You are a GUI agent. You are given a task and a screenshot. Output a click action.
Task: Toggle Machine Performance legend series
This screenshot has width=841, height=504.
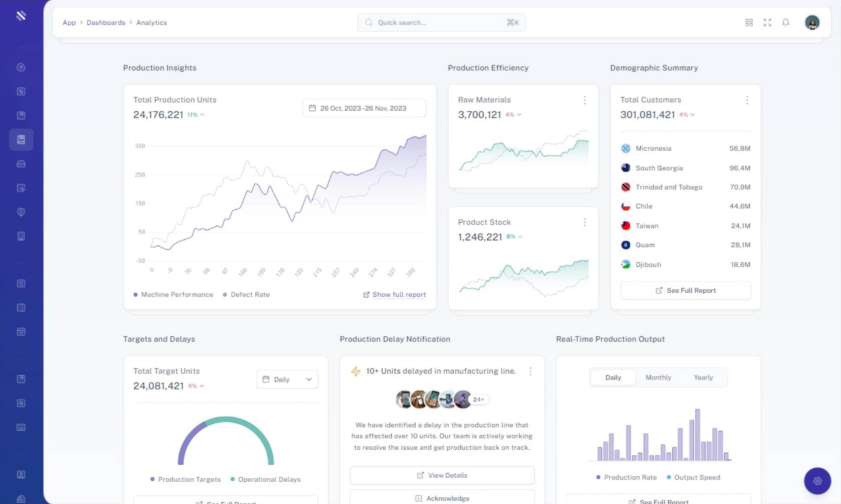[x=173, y=294]
